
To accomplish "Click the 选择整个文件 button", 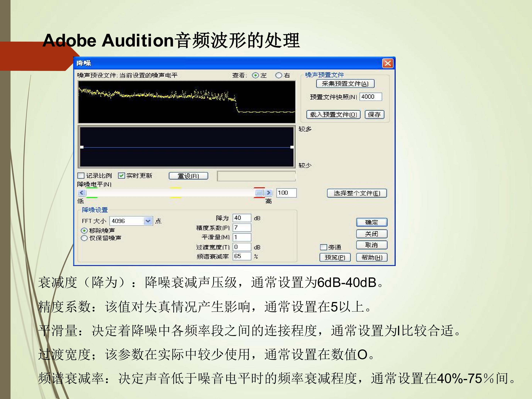I will pyautogui.click(x=357, y=193).
